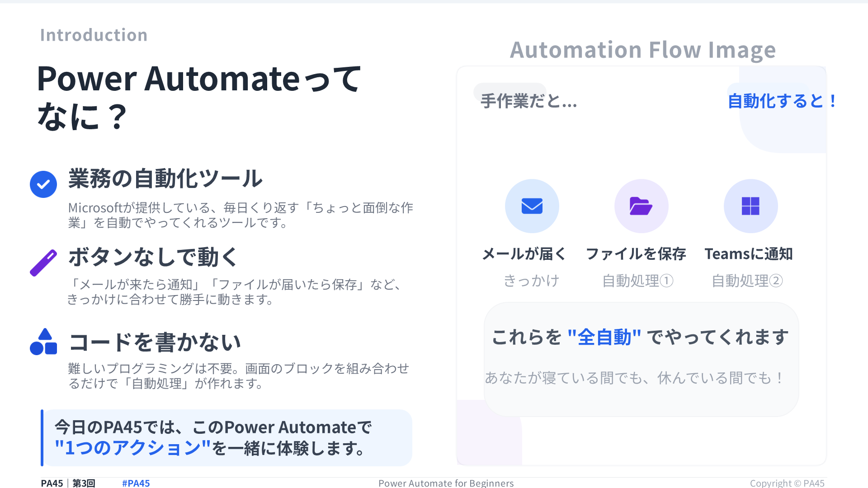Viewport: 868px width, 488px height.
Task: Click the open folder icon above ファイルを保存
Action: coord(641,206)
